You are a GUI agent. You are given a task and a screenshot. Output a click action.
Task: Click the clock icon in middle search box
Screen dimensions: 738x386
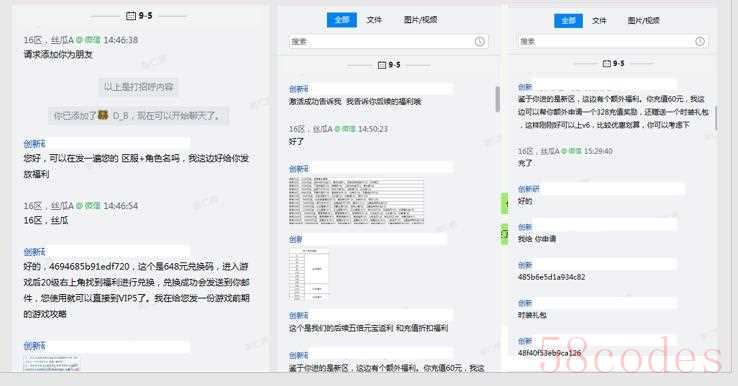479,41
